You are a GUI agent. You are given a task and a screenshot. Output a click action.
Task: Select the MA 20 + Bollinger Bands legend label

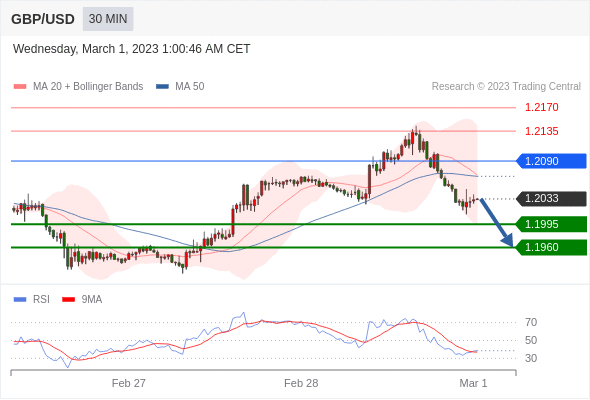tap(88, 87)
